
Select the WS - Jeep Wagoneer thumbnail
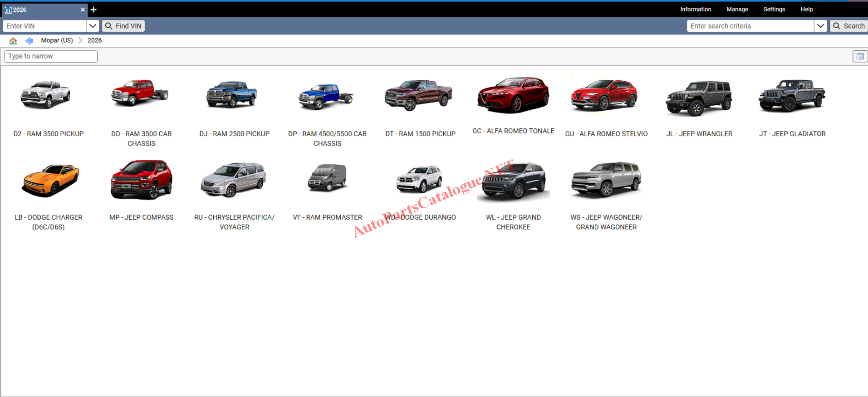tap(606, 180)
